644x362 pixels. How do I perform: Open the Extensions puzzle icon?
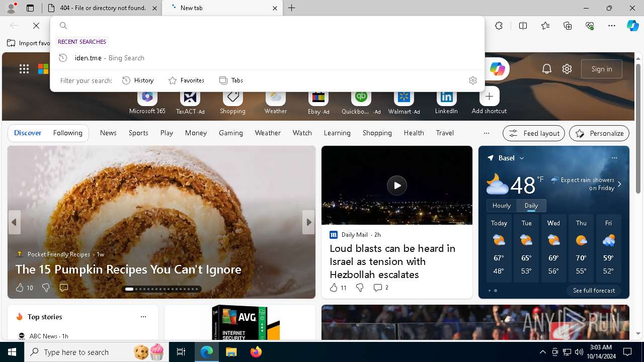click(499, 26)
